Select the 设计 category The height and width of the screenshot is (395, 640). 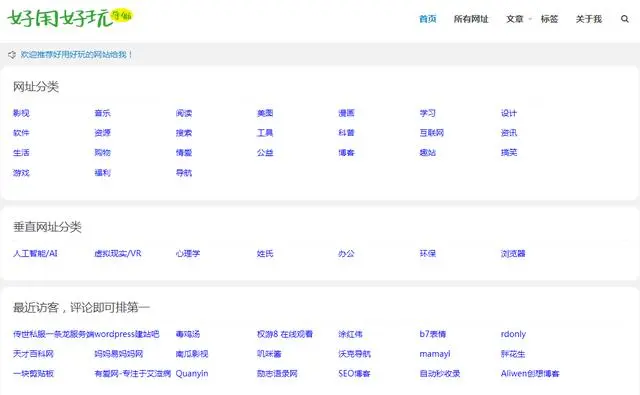509,113
